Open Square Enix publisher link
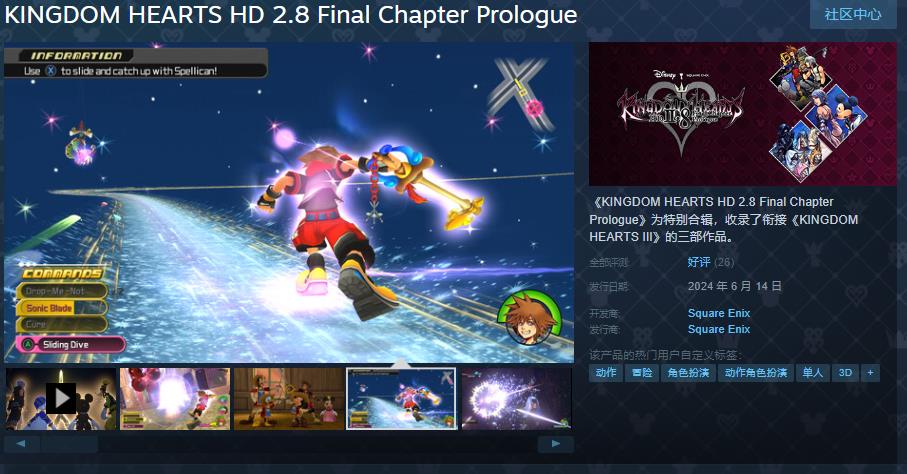The image size is (907, 474). [718, 329]
